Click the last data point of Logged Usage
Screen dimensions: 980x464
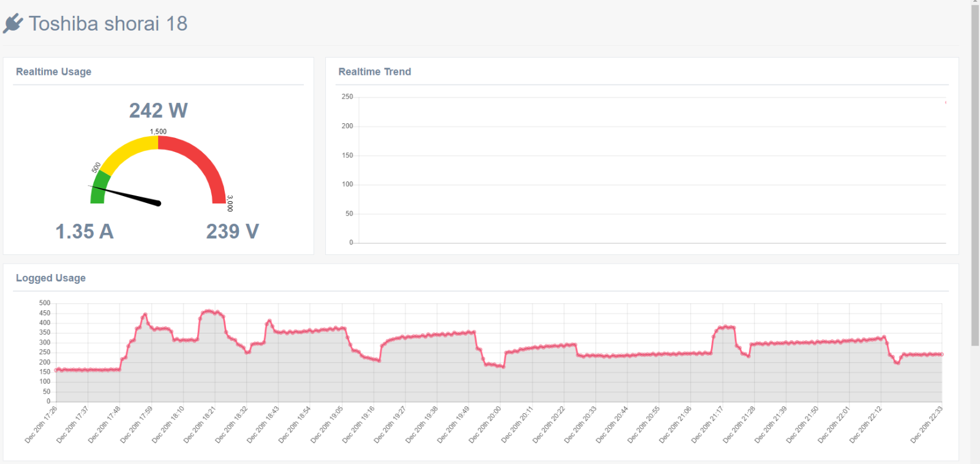[x=942, y=354]
